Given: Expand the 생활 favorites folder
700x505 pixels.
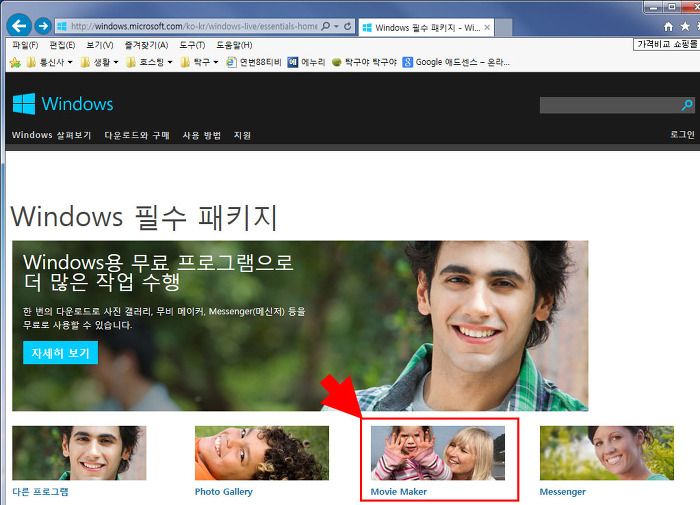Looking at the screenshot, I should pos(99,62).
